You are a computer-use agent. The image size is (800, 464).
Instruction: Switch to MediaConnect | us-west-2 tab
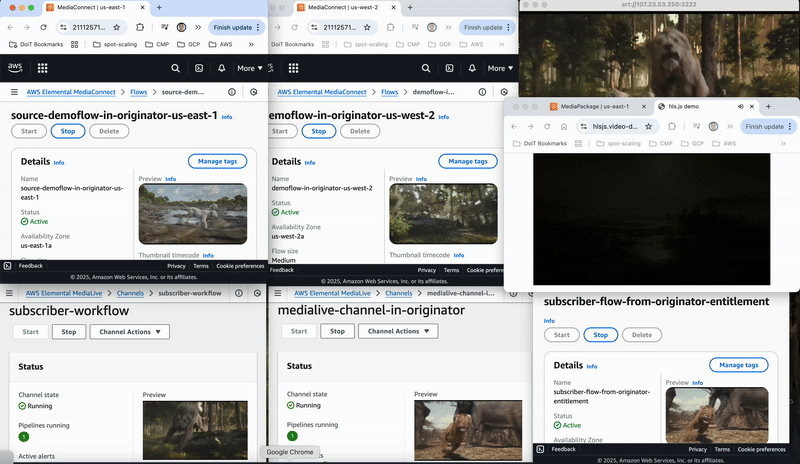342,7
